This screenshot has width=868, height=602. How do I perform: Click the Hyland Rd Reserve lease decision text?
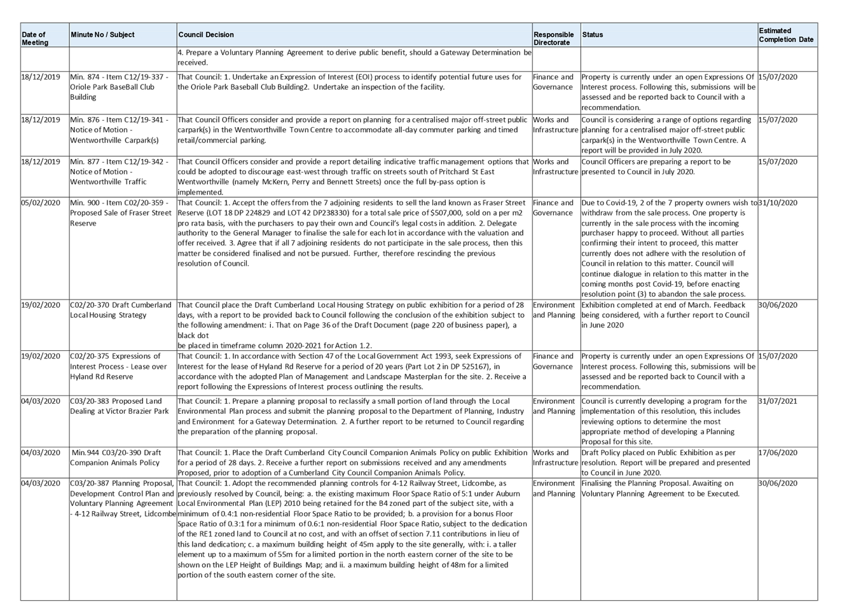pyautogui.click(x=352, y=372)
